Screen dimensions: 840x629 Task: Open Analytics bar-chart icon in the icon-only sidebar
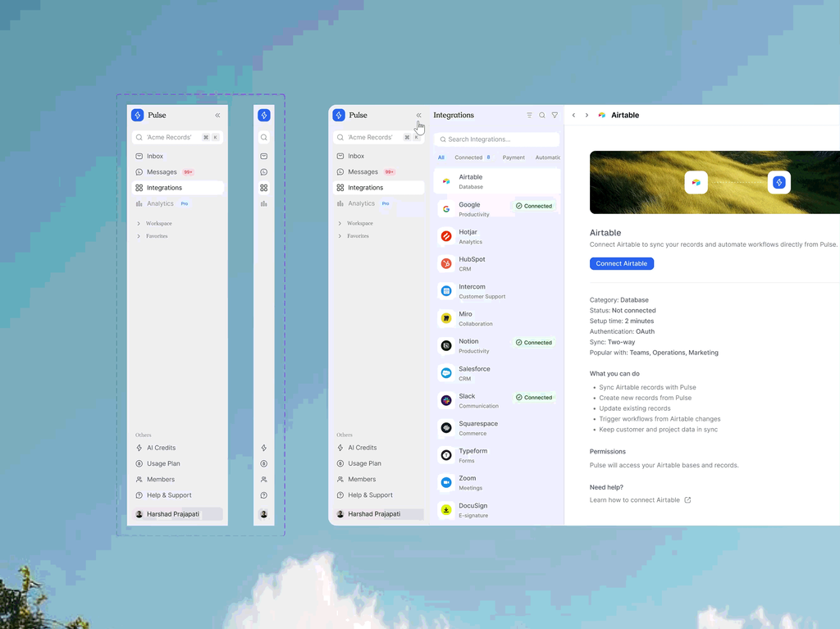click(263, 203)
